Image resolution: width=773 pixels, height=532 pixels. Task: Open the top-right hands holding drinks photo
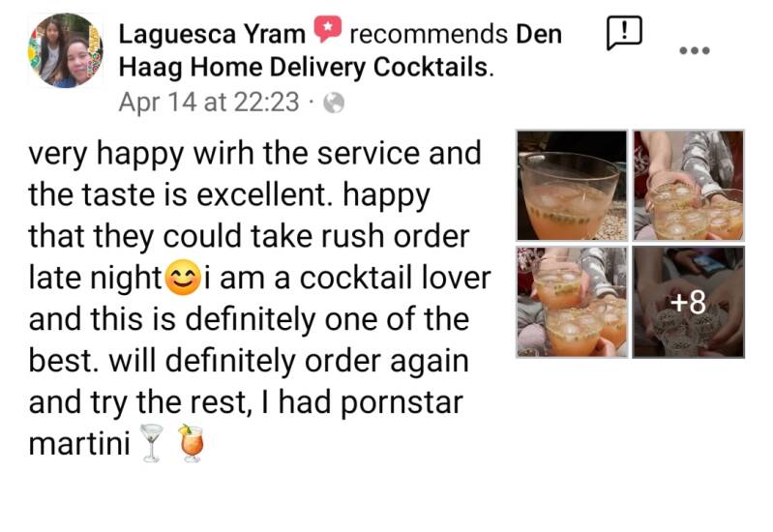point(688,186)
